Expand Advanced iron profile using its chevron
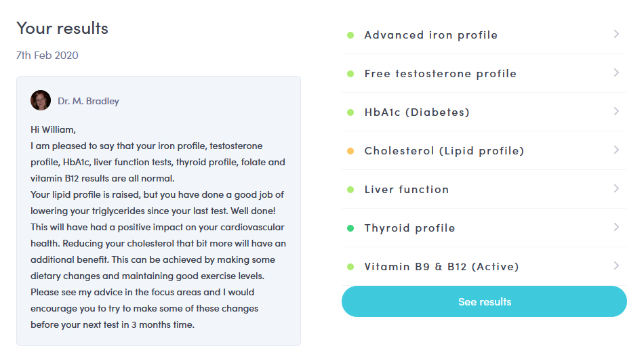The width and height of the screenshot is (644, 361). (x=616, y=34)
